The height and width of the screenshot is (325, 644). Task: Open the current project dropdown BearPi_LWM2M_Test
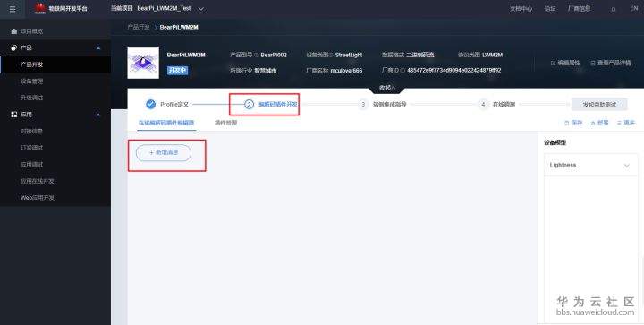(201, 9)
